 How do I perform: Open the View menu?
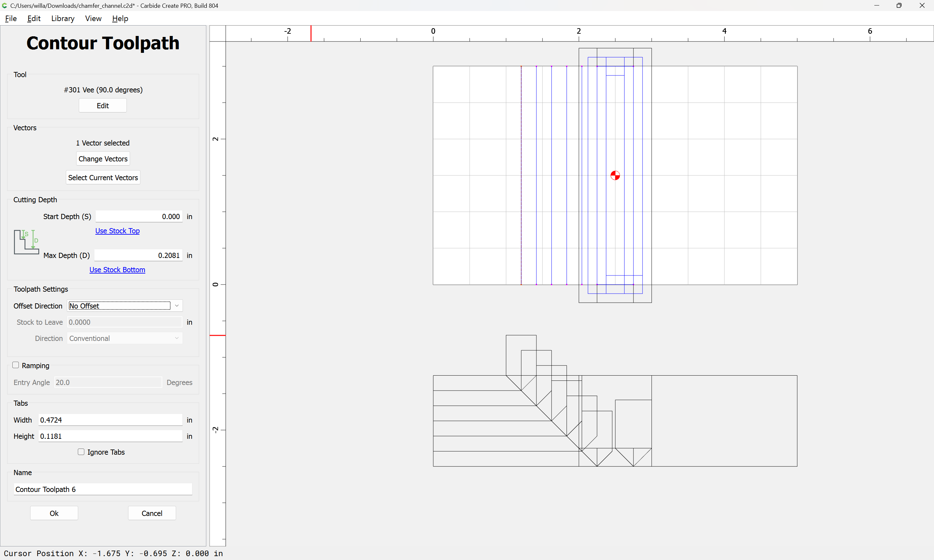93,18
